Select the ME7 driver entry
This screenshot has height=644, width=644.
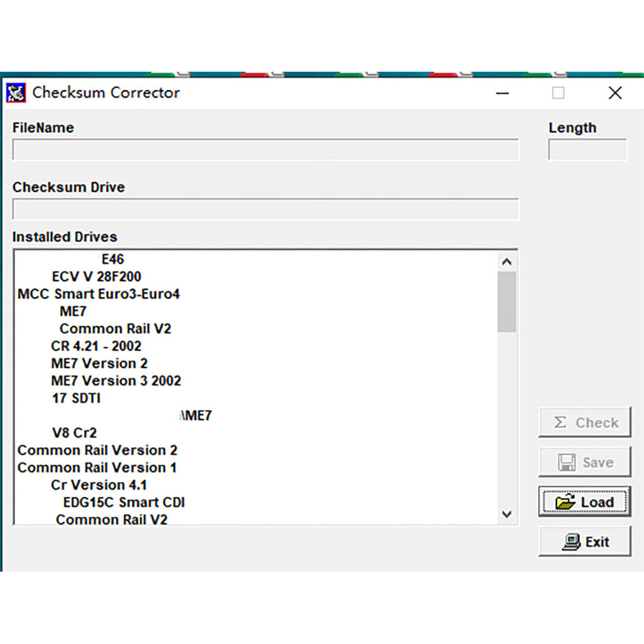click(74, 311)
